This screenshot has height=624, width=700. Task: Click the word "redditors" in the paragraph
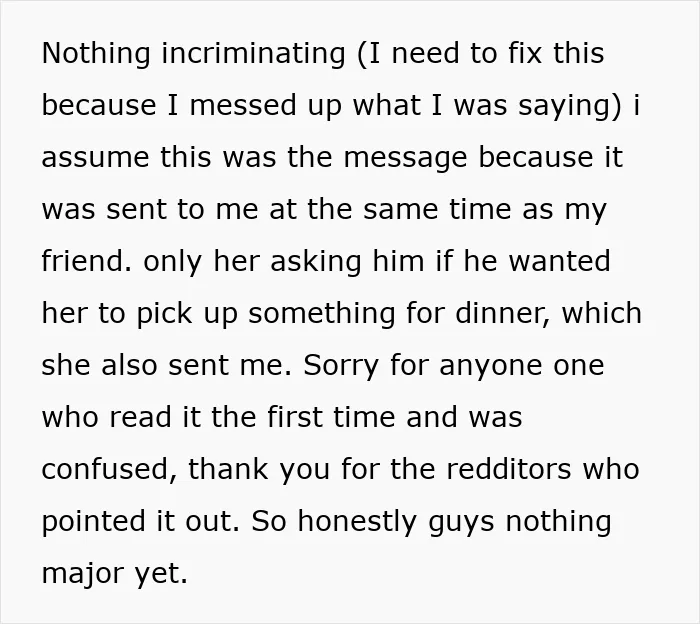coord(509,470)
